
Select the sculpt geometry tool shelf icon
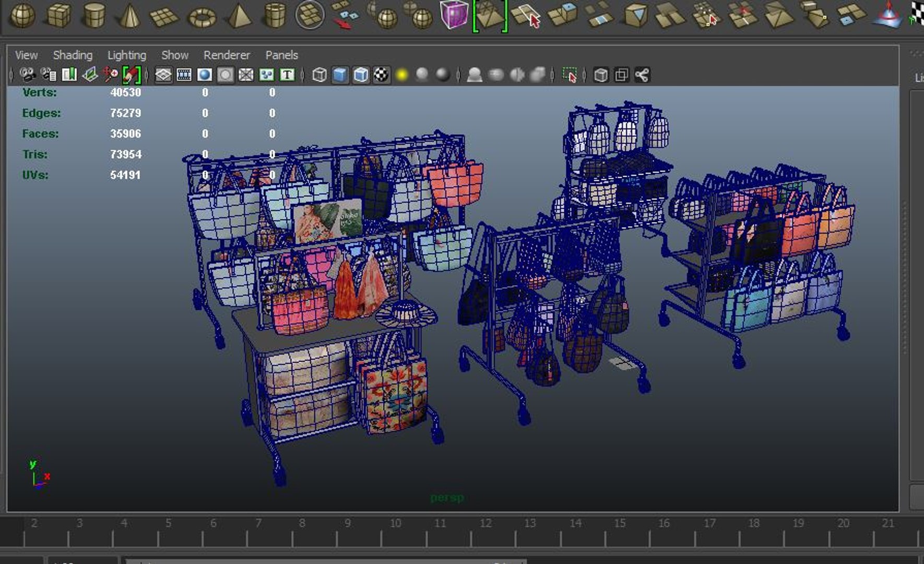tap(888, 15)
